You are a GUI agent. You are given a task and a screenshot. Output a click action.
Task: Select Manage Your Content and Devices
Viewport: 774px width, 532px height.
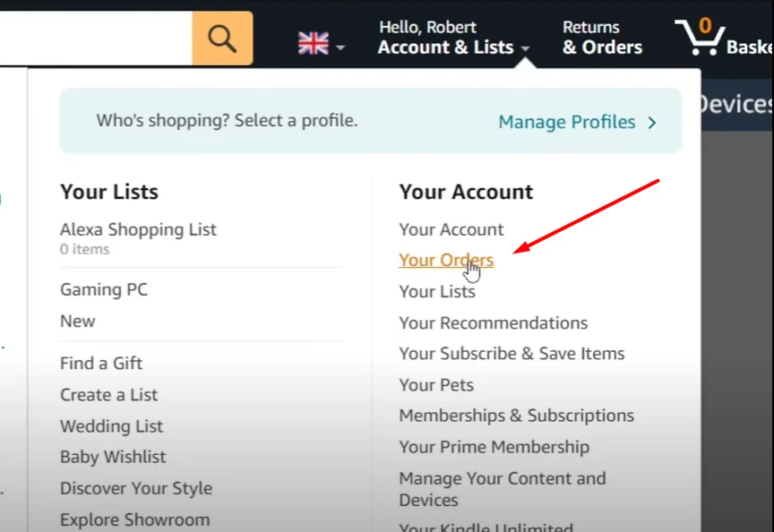(503, 489)
